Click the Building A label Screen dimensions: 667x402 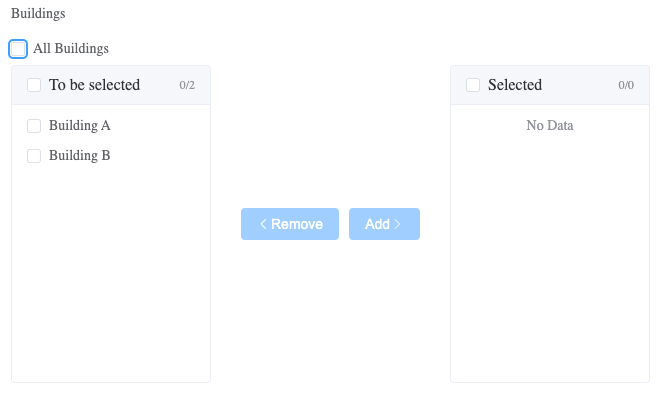tap(80, 125)
